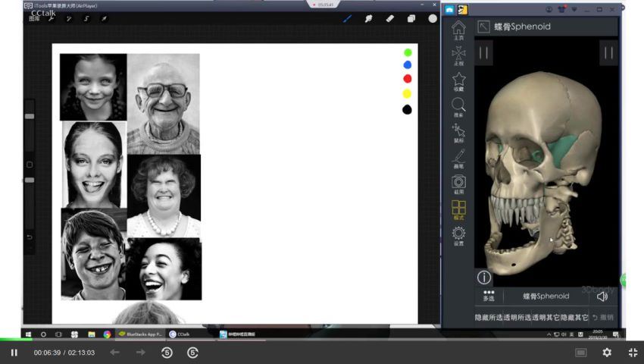This screenshot has width=644, height=364.
Task: Select the 收藏 star favorites icon
Action: (x=458, y=81)
